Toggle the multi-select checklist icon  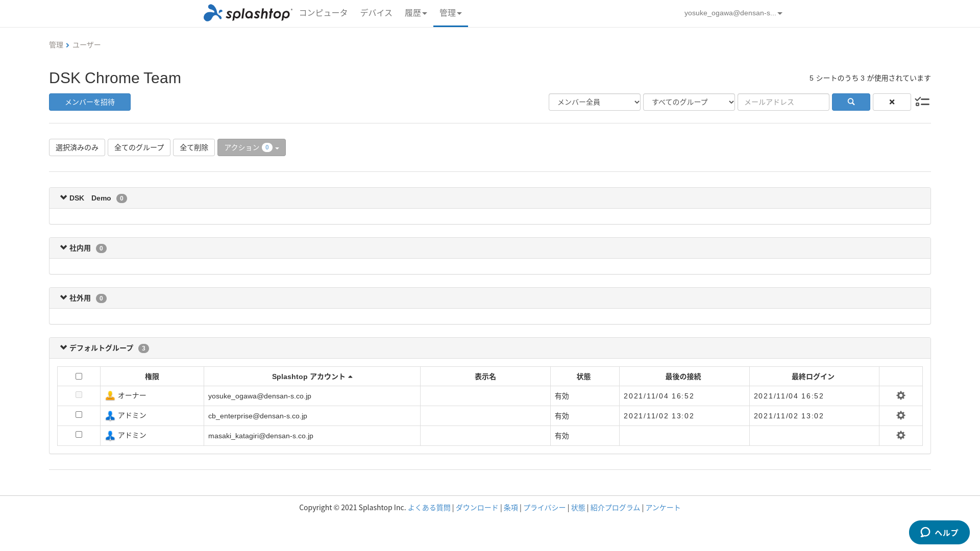pos(922,102)
